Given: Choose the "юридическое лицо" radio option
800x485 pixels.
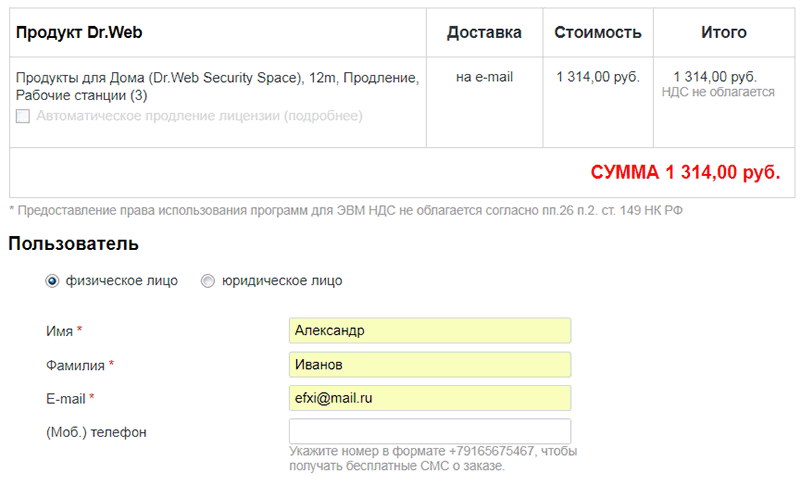Looking at the screenshot, I should point(208,281).
